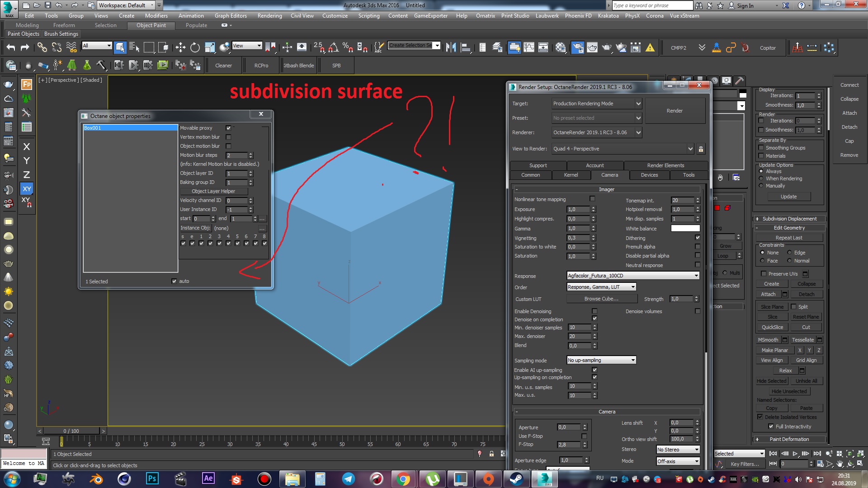Viewport: 868px width, 488px height.
Task: Toggle the Angle Snap icon
Action: point(334,47)
